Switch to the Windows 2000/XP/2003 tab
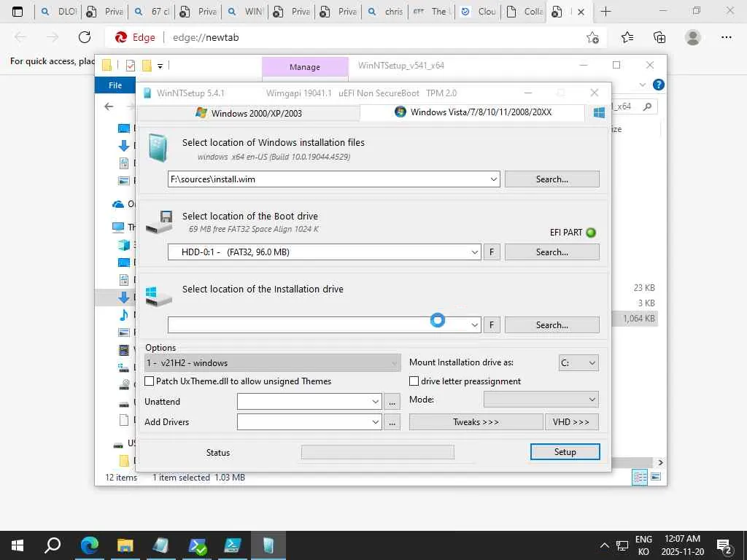Image resolution: width=747 pixels, height=560 pixels. tap(249, 113)
